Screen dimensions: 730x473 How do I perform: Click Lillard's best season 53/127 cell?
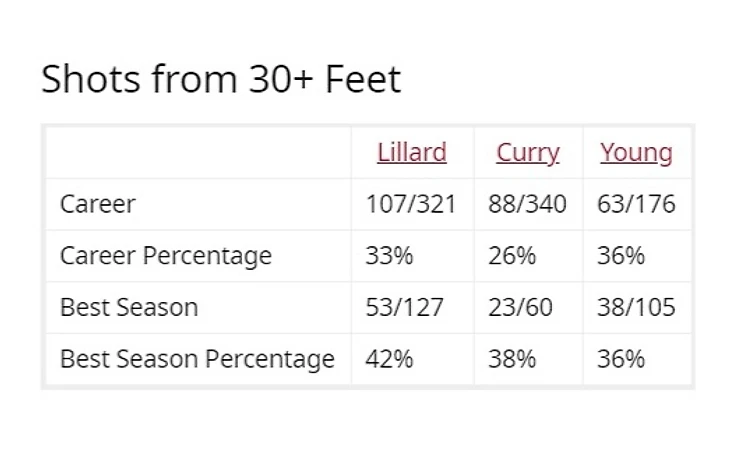coord(404,307)
